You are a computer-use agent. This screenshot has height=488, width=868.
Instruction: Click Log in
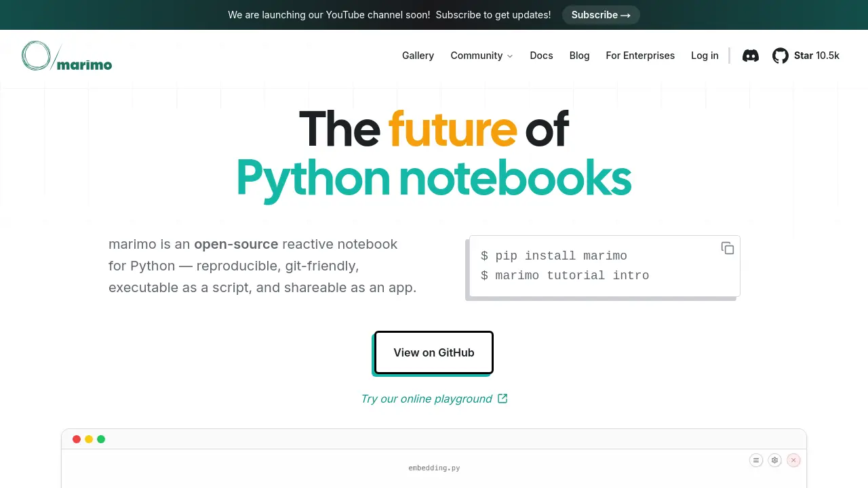pos(705,56)
